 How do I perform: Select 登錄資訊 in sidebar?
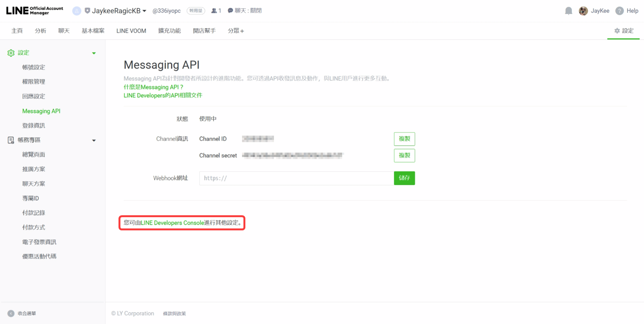point(34,125)
